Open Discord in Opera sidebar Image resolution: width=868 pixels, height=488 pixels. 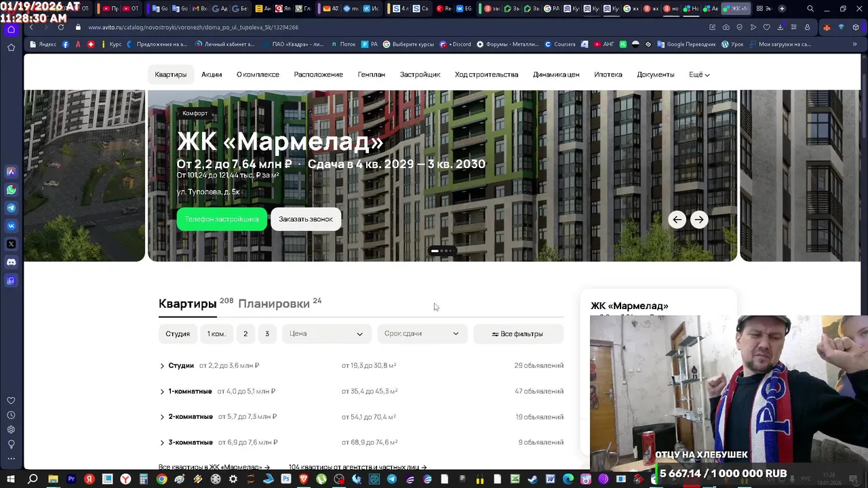coord(11,262)
